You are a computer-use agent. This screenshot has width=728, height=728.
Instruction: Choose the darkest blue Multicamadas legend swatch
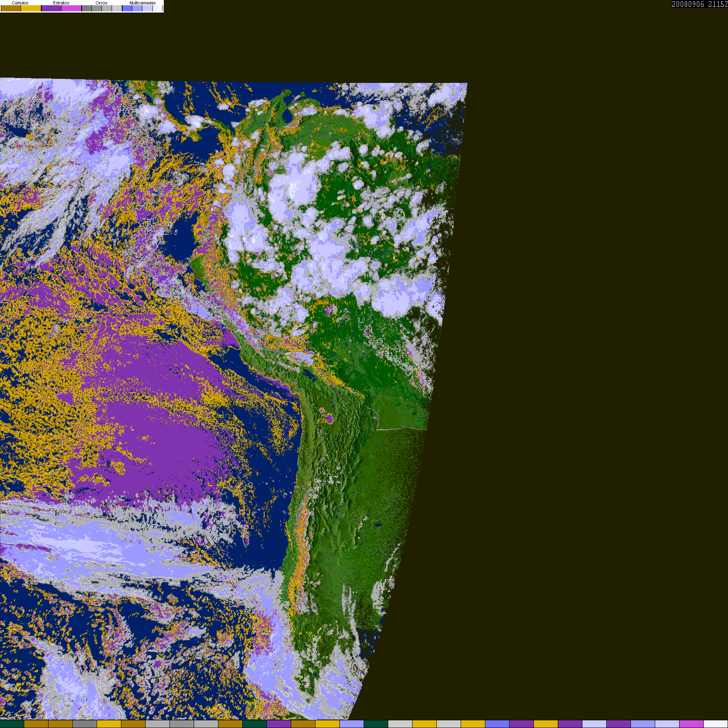[x=127, y=8]
